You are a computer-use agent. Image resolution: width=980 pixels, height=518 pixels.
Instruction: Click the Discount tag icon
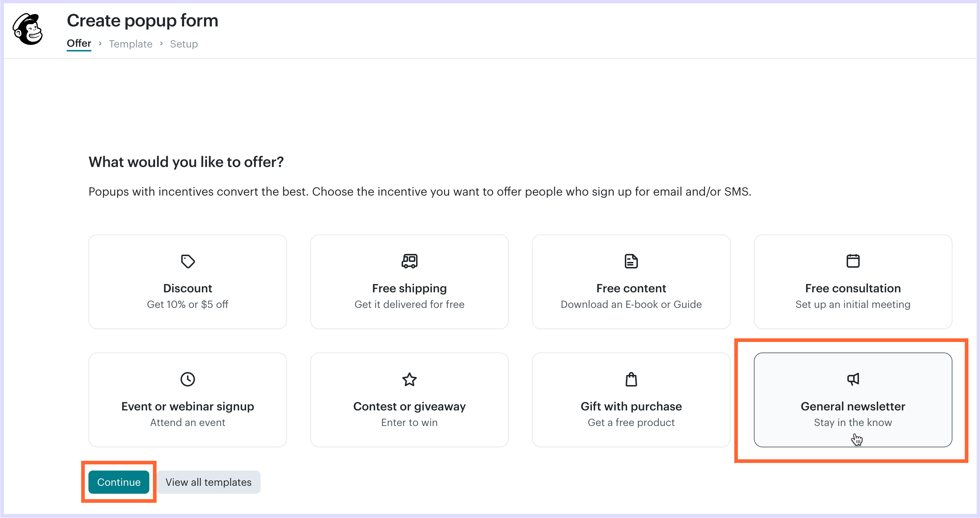[187, 261]
